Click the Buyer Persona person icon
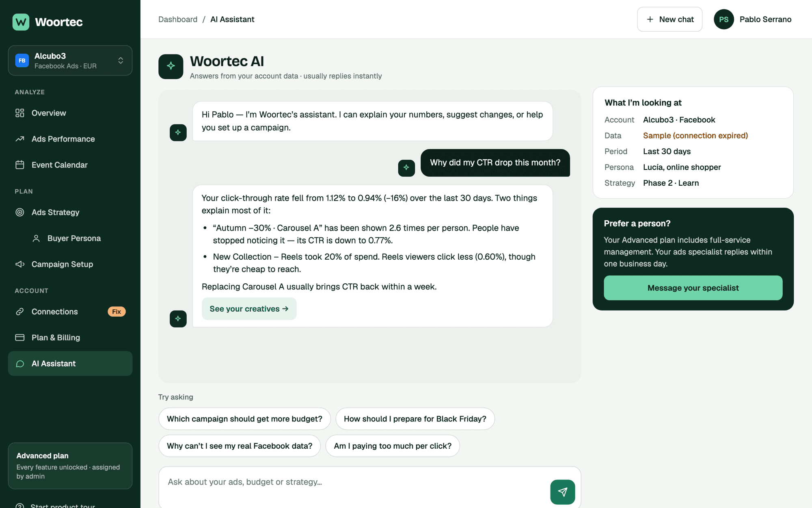The height and width of the screenshot is (508, 812). 36,239
